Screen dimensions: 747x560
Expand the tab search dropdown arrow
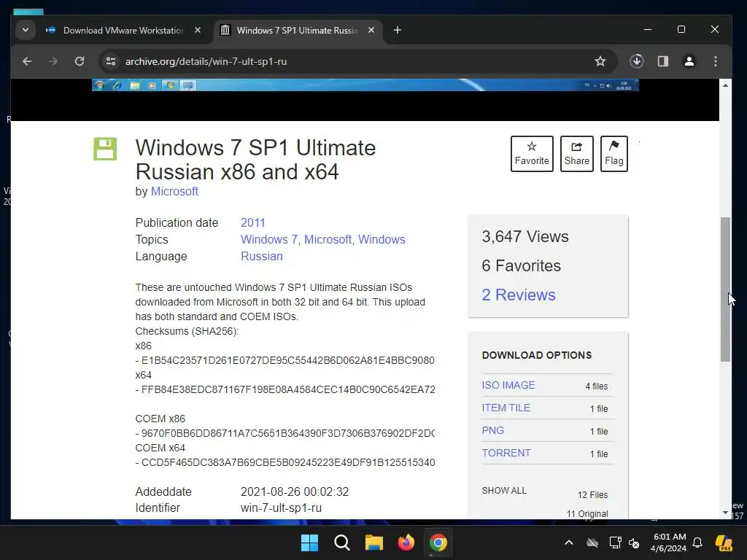tap(26, 30)
